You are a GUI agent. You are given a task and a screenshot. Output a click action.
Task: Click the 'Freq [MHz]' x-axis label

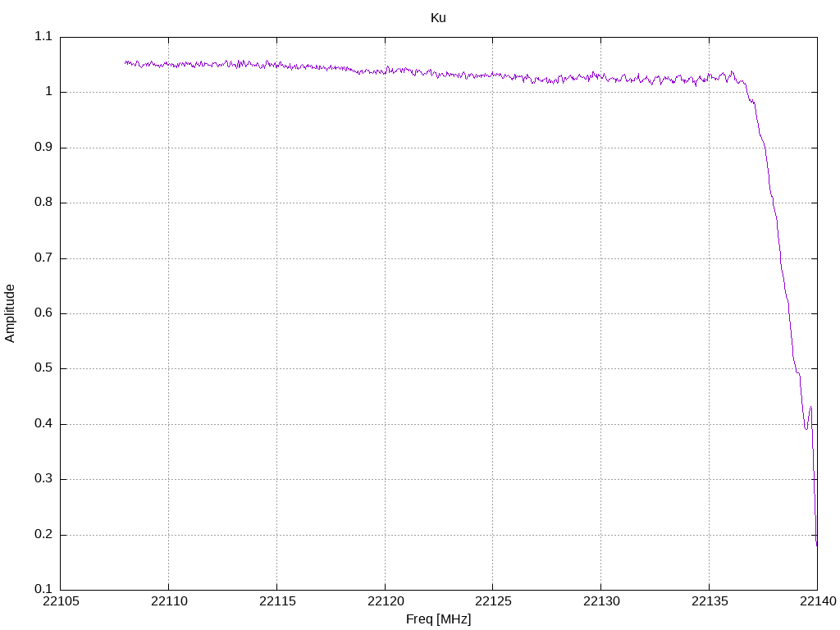(438, 619)
